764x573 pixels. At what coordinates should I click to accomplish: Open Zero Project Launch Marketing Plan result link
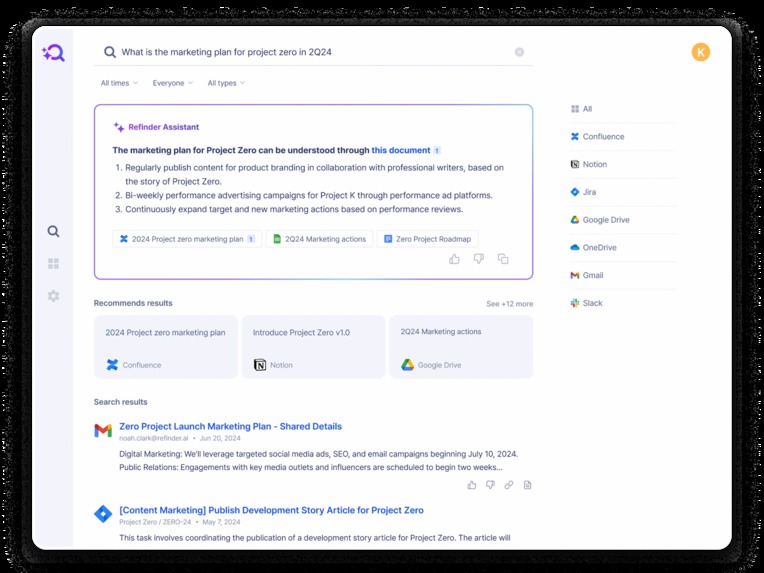click(x=230, y=426)
